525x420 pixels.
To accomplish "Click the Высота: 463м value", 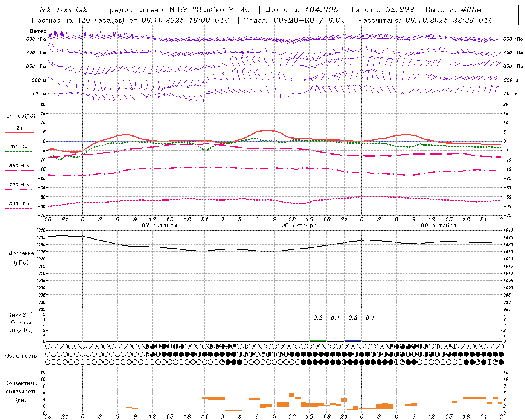I will tap(453, 10).
